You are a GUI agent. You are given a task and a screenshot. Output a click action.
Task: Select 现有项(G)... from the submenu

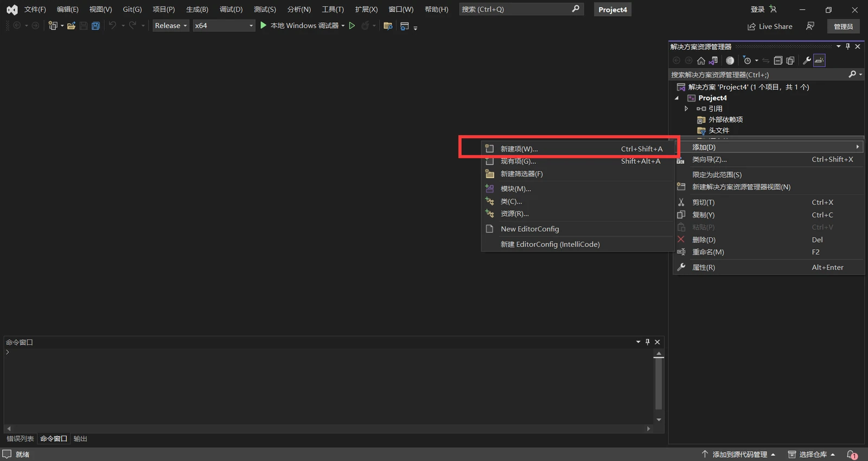(578, 161)
